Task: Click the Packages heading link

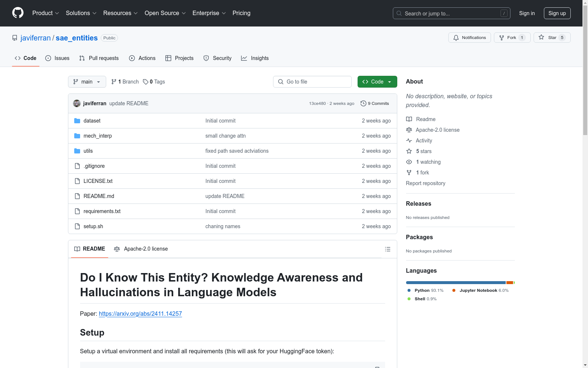Action: 419,237
